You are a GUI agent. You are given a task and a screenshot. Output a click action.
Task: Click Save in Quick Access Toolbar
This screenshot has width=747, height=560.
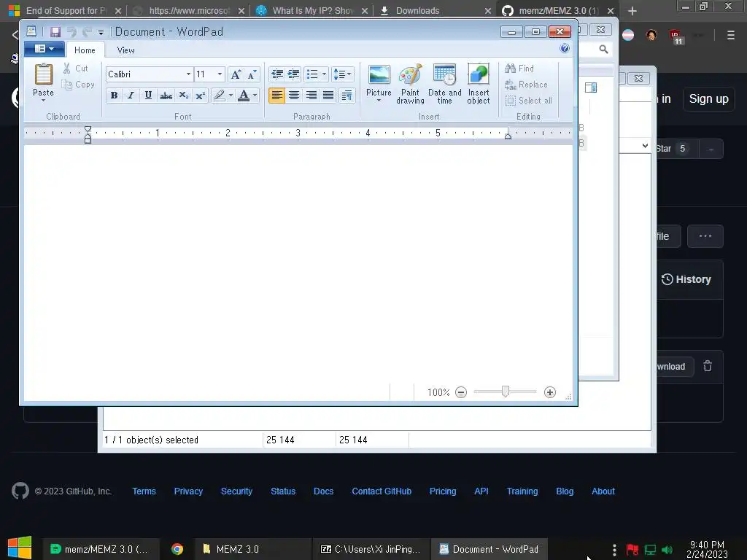coord(55,32)
